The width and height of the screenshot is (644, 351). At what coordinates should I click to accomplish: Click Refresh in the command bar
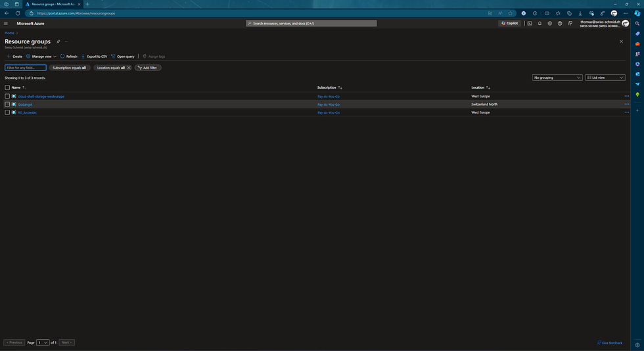(68, 57)
